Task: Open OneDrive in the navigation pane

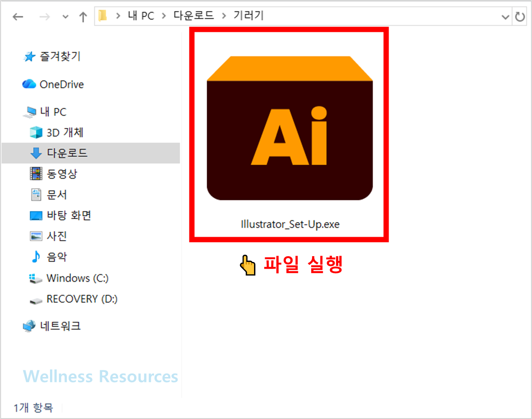Action: tap(62, 84)
